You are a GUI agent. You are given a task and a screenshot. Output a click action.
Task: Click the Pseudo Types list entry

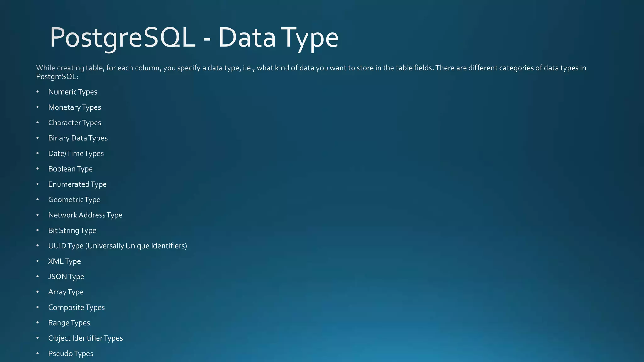click(71, 354)
